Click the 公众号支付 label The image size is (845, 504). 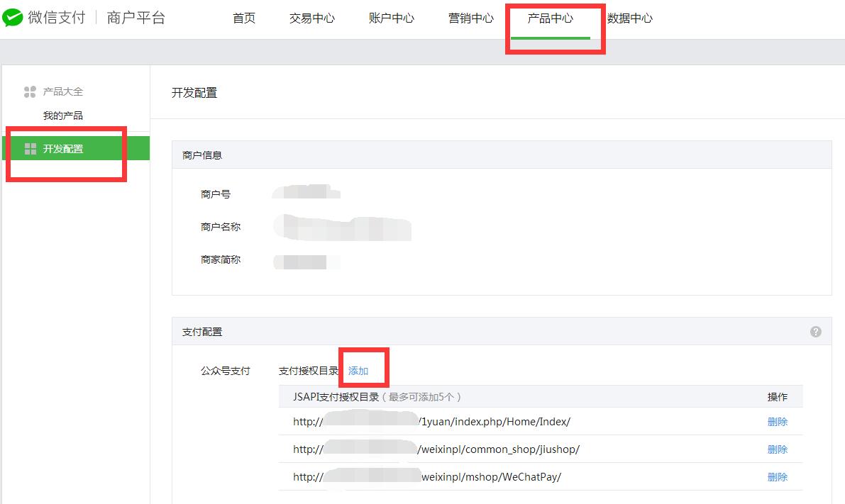click(225, 371)
